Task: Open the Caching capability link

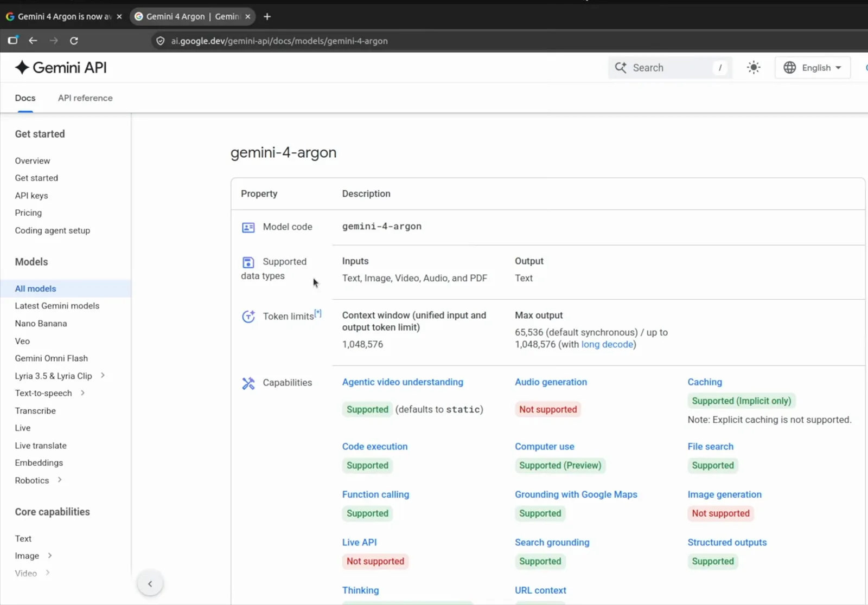Action: click(x=705, y=382)
